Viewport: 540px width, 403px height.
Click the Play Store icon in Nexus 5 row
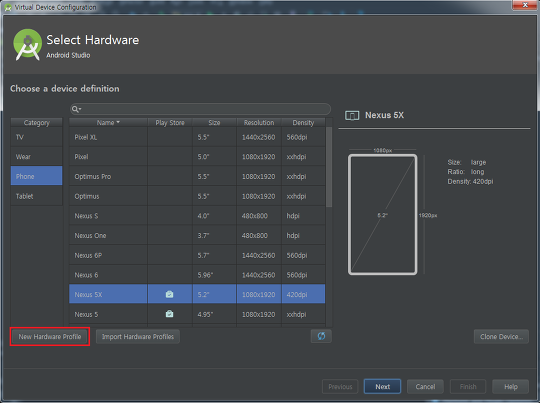point(169,314)
